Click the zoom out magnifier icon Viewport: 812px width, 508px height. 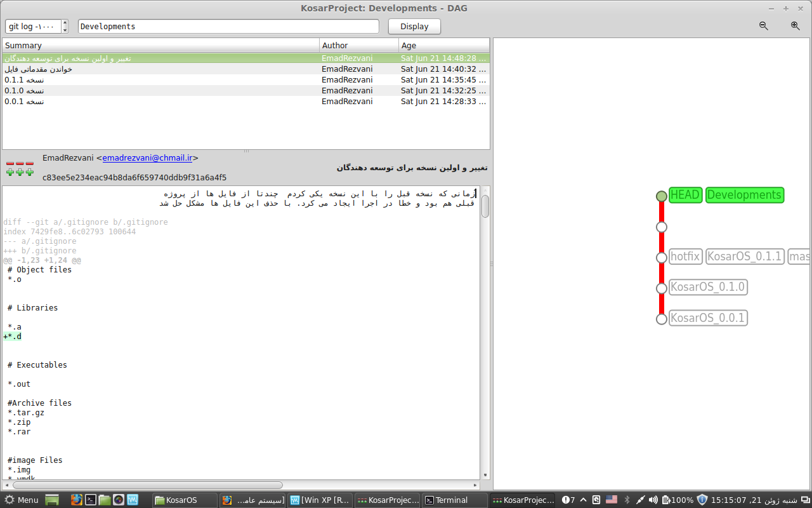pyautogui.click(x=763, y=26)
